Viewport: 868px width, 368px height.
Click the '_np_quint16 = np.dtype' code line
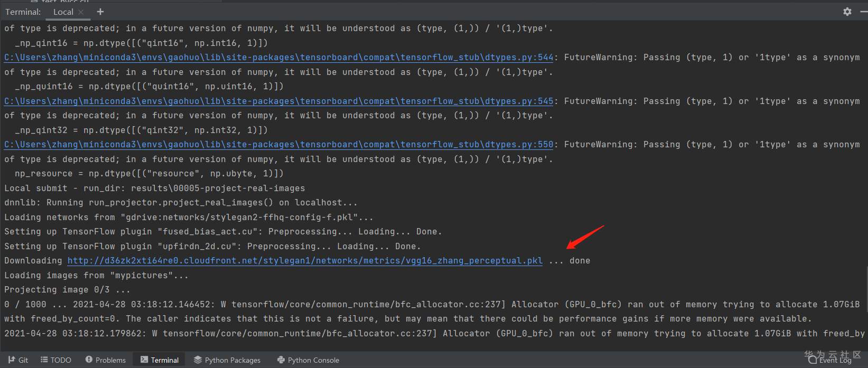pos(150,87)
